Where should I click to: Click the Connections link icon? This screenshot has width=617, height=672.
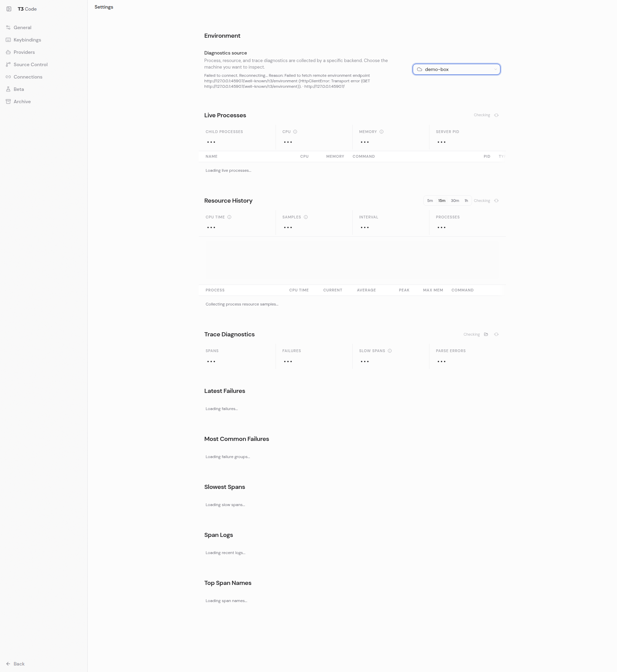[8, 77]
